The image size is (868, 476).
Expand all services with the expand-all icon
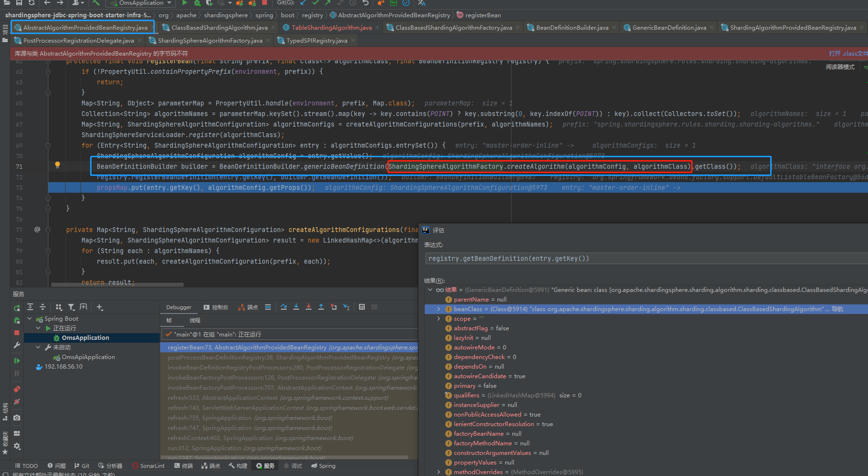30,307
